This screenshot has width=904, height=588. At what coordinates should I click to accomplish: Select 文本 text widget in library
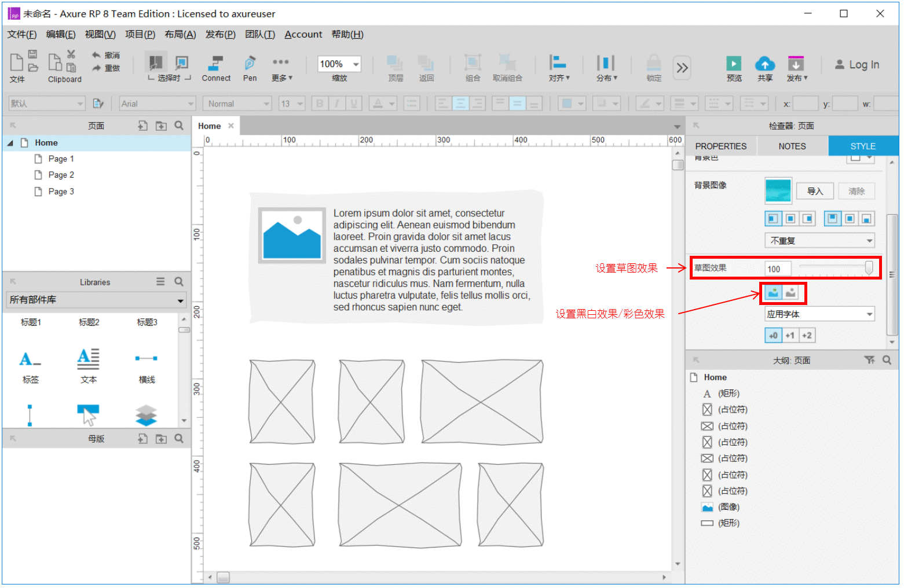click(x=89, y=366)
